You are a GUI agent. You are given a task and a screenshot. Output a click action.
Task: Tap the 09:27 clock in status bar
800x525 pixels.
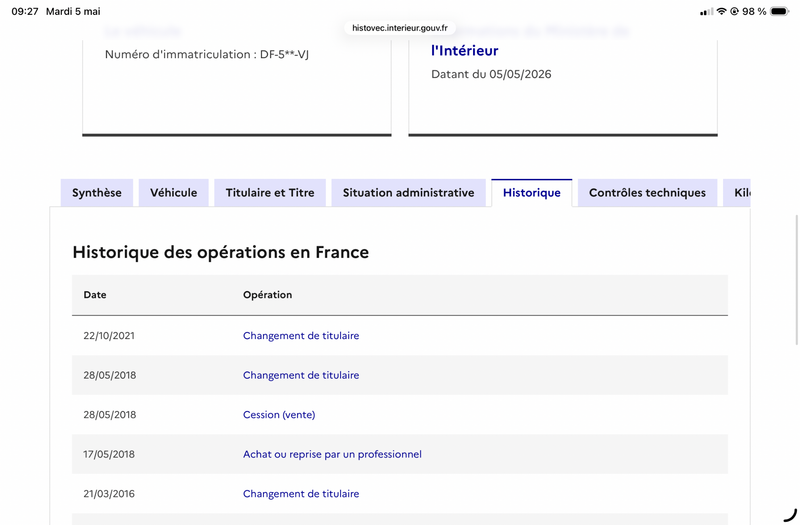25,11
